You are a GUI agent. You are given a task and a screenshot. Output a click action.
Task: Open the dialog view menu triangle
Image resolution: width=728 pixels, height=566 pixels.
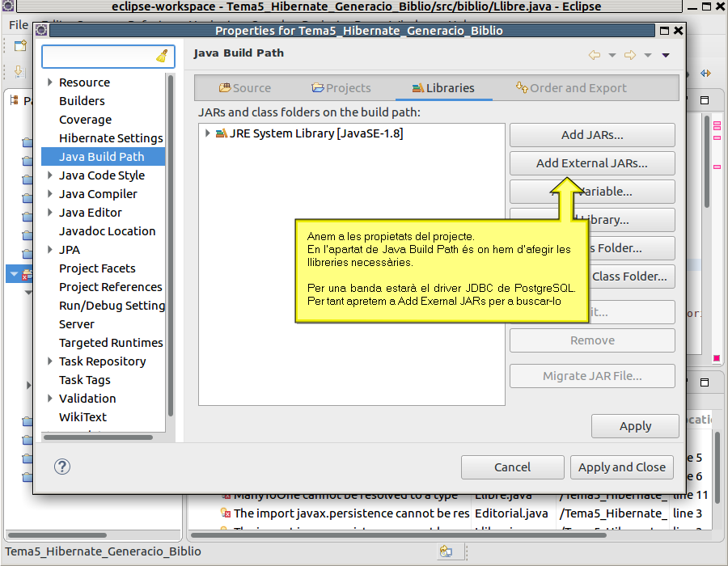[x=666, y=55]
